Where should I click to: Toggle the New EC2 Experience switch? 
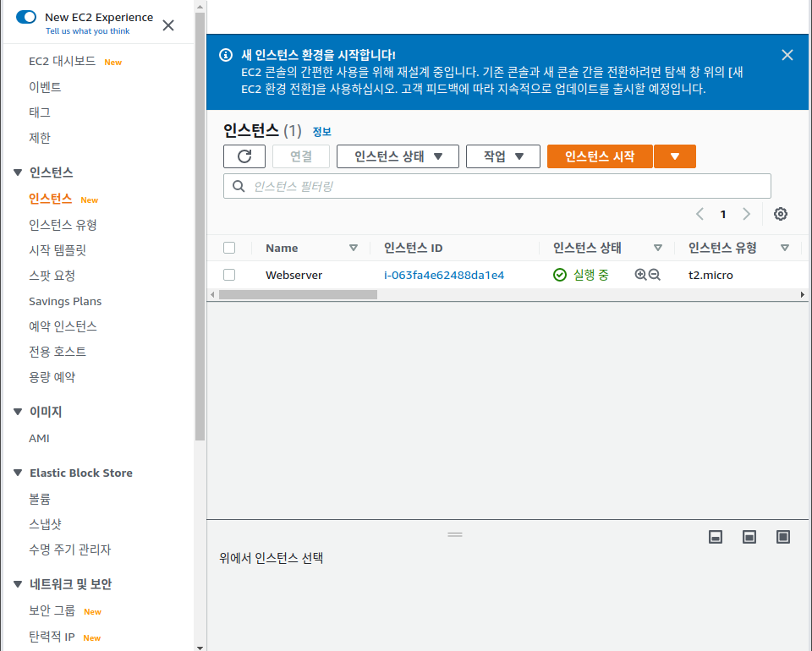[x=26, y=17]
